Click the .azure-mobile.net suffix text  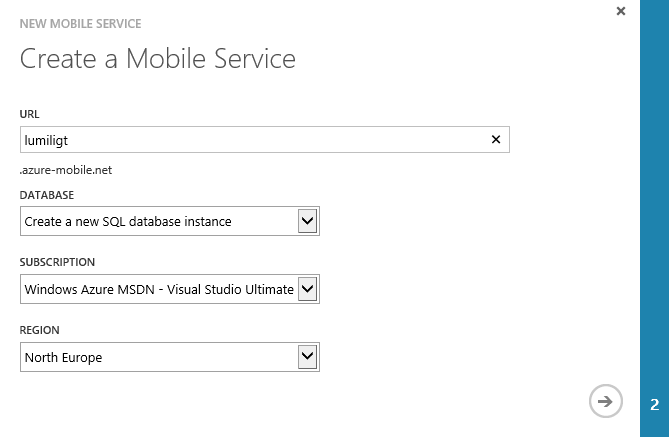click(x=66, y=170)
